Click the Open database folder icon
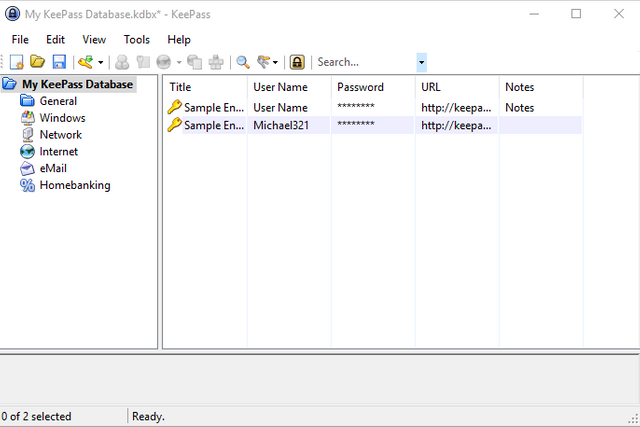The height and width of the screenshot is (427, 640). click(x=38, y=62)
